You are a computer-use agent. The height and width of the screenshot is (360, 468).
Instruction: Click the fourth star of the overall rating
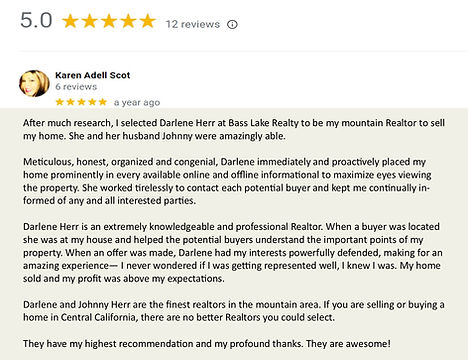tap(128, 21)
